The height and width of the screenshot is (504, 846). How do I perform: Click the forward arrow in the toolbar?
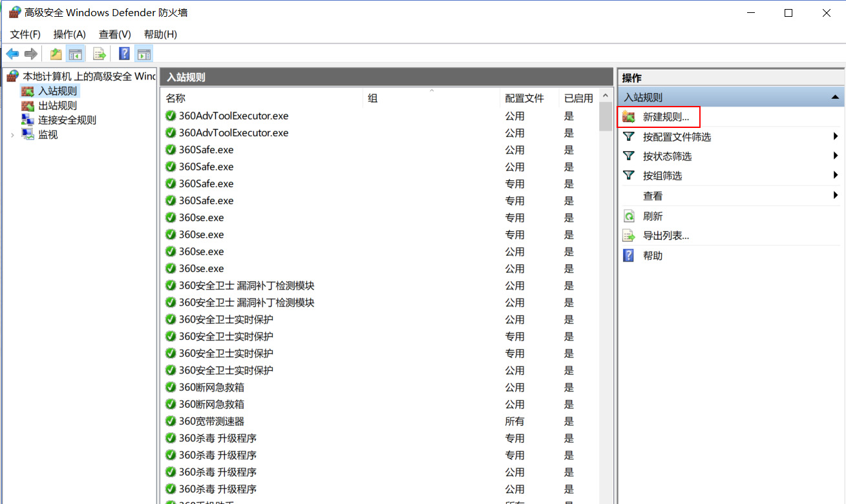click(x=30, y=54)
